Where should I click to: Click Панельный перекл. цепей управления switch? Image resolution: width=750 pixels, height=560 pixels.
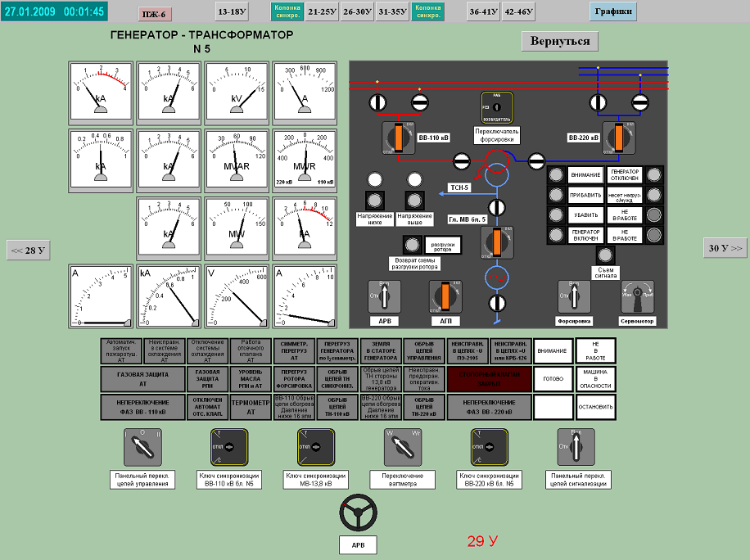point(141,447)
